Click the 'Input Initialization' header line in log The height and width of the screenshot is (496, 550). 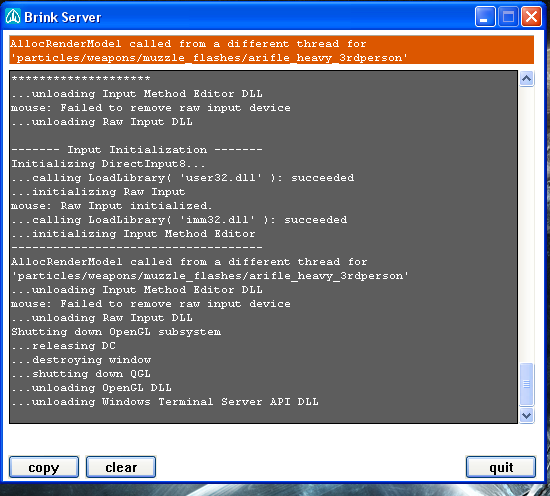[x=137, y=150]
